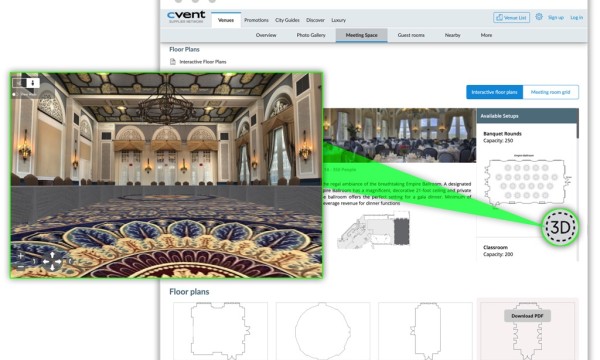This screenshot has height=360, width=600.
Task: Open the third narrow floor plan thumbnail
Action: 425,331
